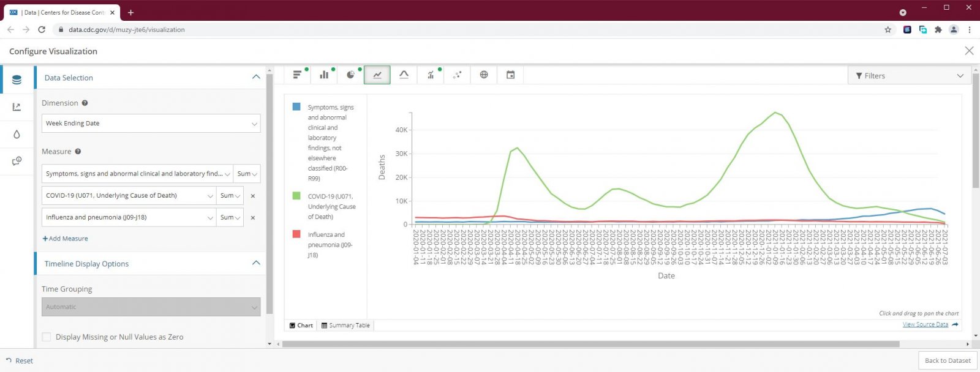Collapse the Timeline Display Options section
Viewport: 980px width, 372px height.
(x=256, y=263)
